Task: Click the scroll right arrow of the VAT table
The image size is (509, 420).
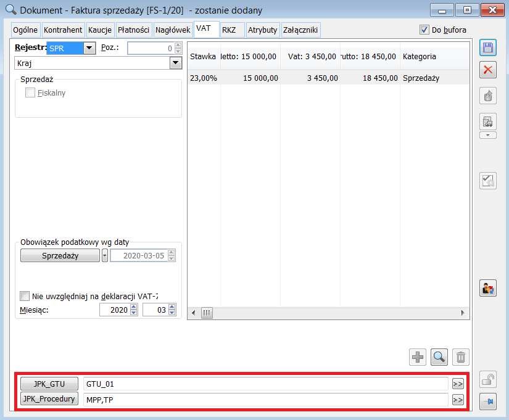Action: pos(462,313)
